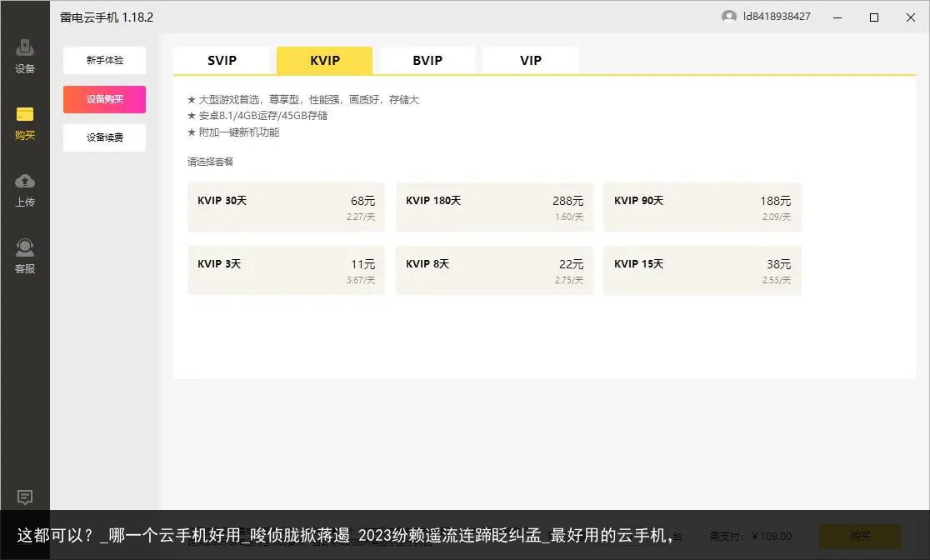Choose the KVIP 90天 188元 package
Screen dimensions: 930x560
702,207
